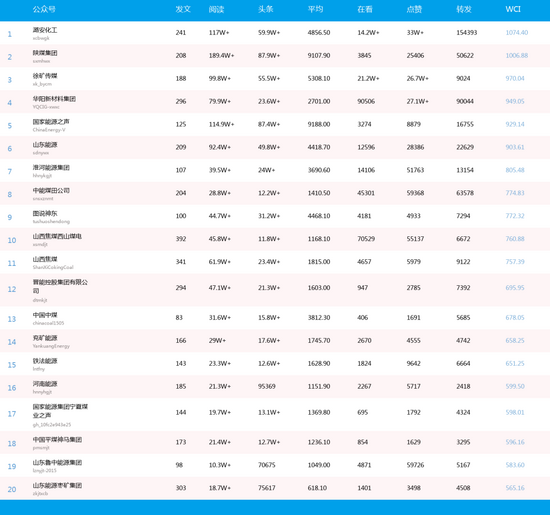This screenshot has width=550, height=515.
Task: Open the 中国中煤 account name
Action: point(45,315)
